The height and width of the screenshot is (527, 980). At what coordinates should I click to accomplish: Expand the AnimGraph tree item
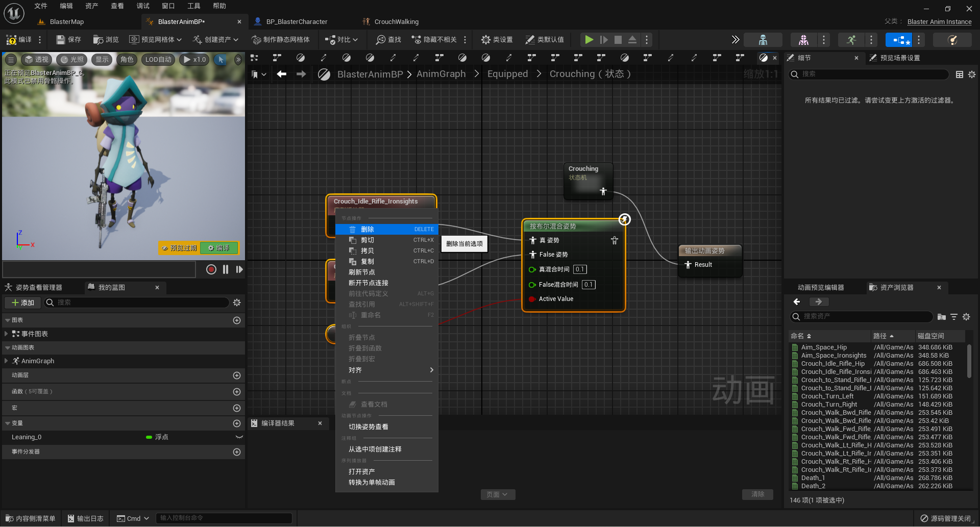(x=6, y=361)
